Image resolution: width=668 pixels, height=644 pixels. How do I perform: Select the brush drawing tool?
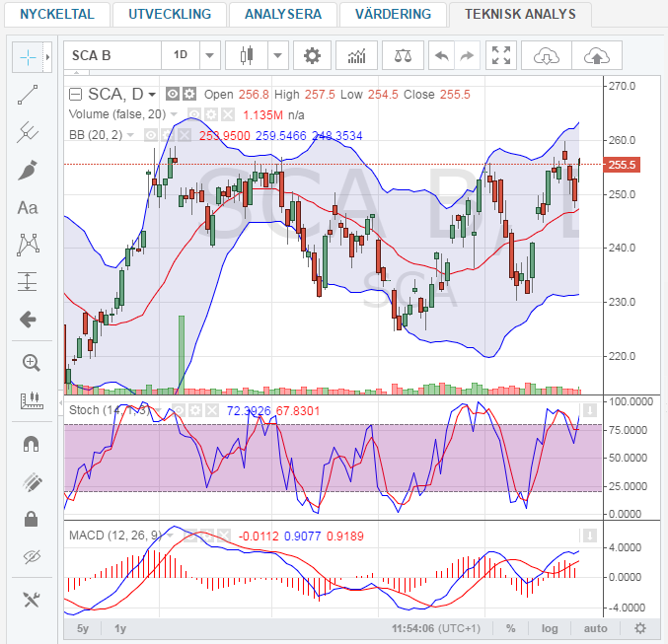click(x=28, y=170)
